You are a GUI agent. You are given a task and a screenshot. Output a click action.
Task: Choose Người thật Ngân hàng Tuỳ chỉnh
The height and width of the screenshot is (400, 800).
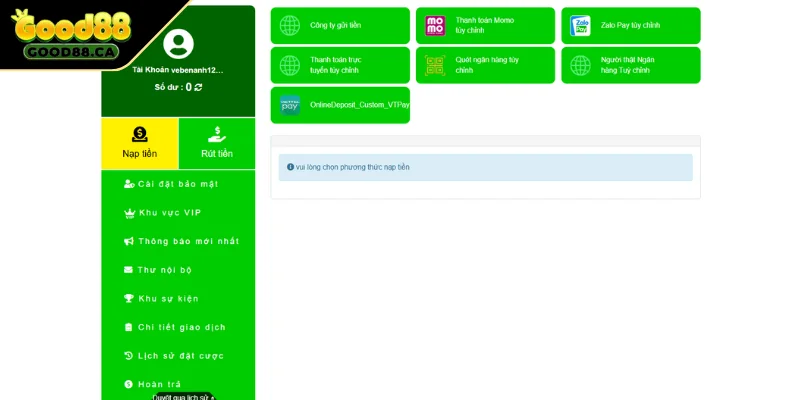pyautogui.click(x=630, y=66)
